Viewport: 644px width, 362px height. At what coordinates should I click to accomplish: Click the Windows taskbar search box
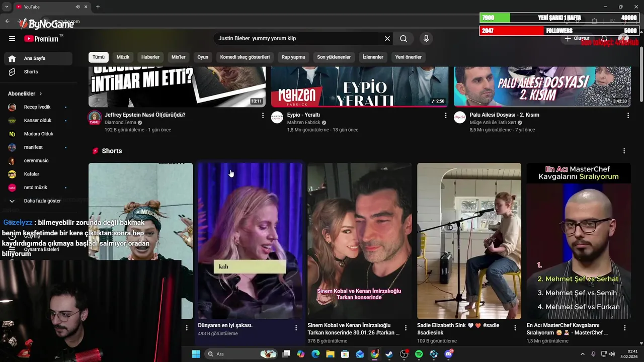(242, 354)
